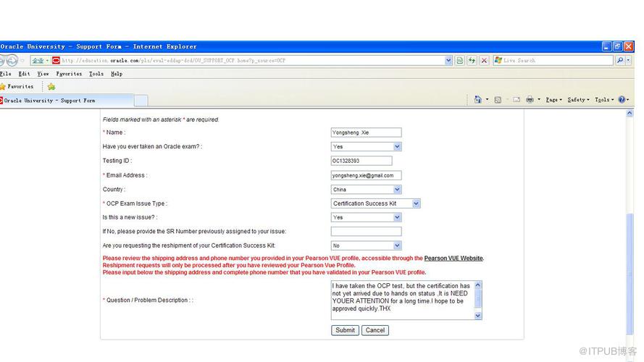Click the page scrollbar up arrow
644x362 pixels.
[x=630, y=114]
